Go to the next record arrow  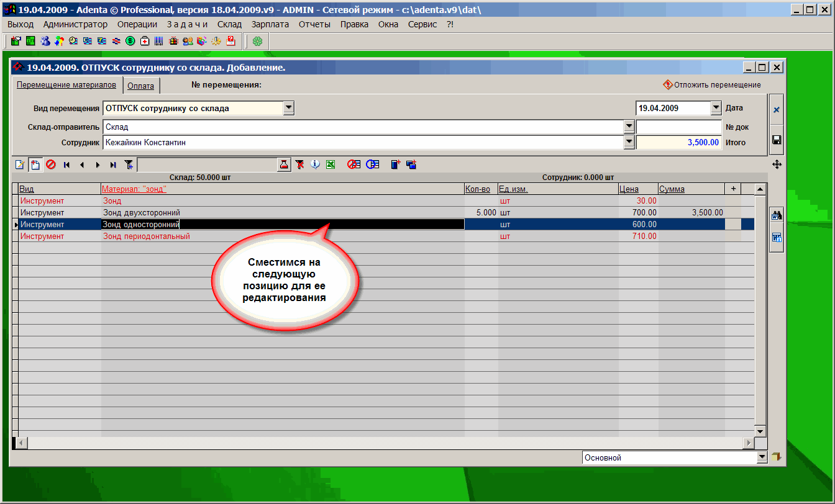click(x=98, y=164)
